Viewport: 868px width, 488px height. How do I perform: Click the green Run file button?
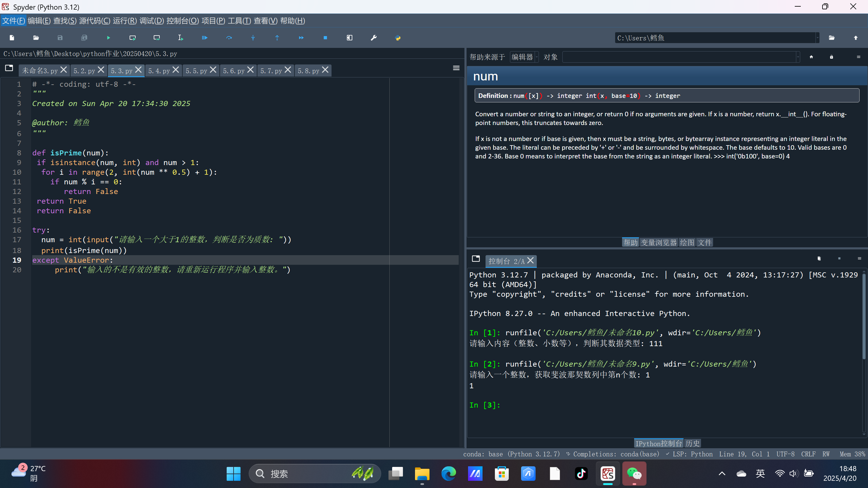pos(108,38)
